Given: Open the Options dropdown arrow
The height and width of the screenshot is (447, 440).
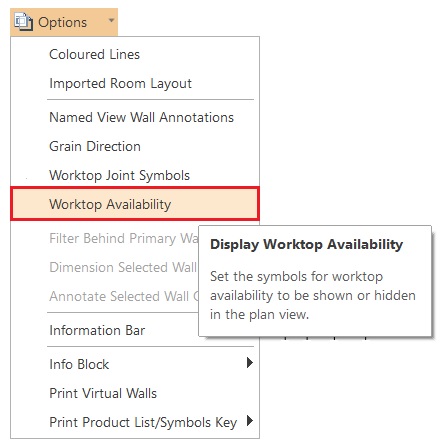Looking at the screenshot, I should [111, 21].
